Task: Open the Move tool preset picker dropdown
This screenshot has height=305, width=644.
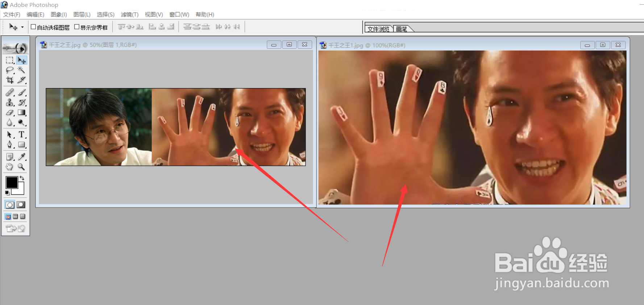Action: (22, 27)
